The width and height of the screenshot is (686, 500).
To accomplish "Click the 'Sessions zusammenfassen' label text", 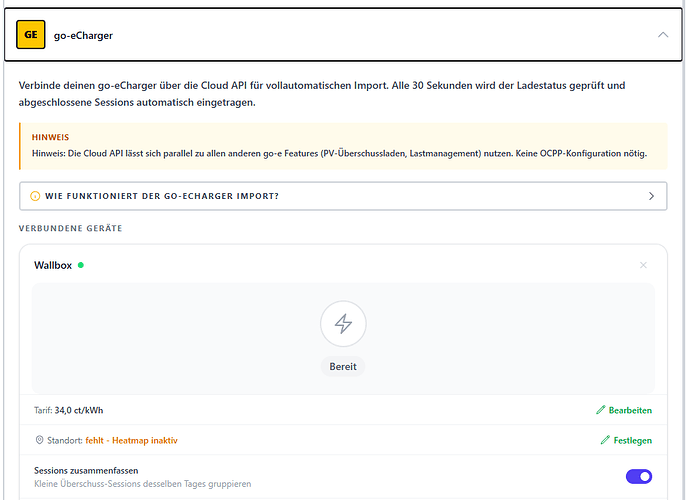I will pyautogui.click(x=86, y=471).
